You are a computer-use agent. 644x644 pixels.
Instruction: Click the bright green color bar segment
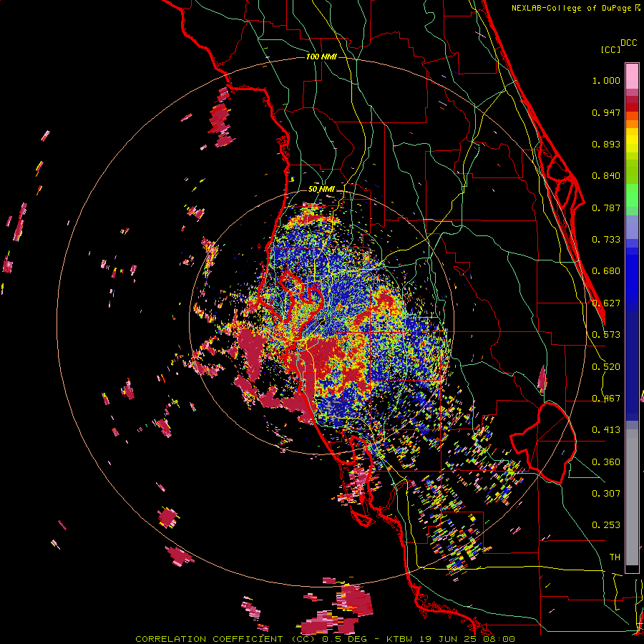click(632, 195)
